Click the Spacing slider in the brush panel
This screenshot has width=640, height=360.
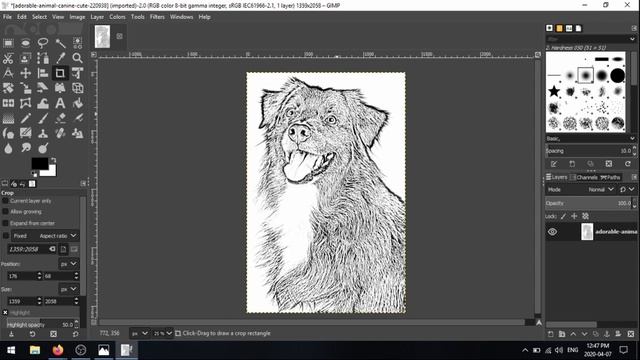click(589, 151)
